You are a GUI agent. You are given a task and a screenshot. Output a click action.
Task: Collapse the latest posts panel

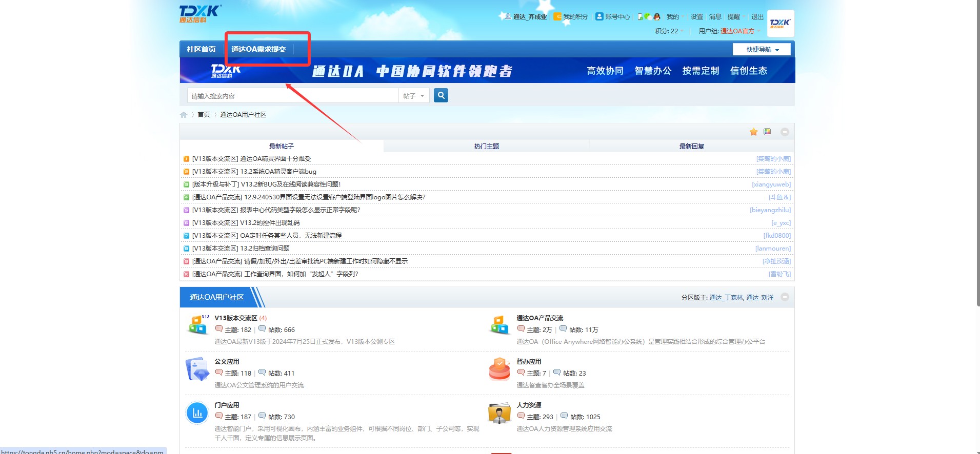coord(785,132)
